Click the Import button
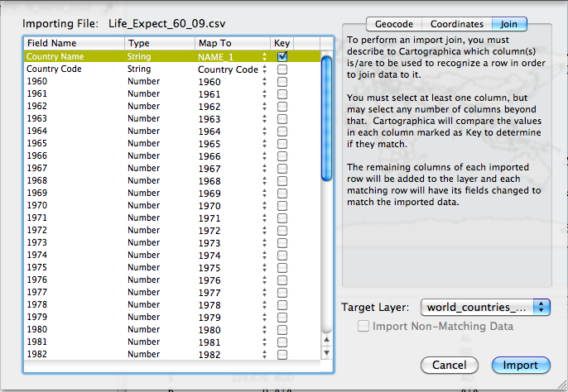The width and height of the screenshot is (568, 392). tap(521, 365)
